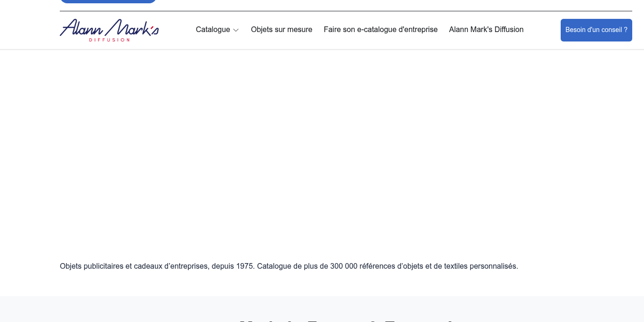Click the Besoin d'un conseil ? button
The width and height of the screenshot is (644, 322).
pyautogui.click(x=596, y=30)
